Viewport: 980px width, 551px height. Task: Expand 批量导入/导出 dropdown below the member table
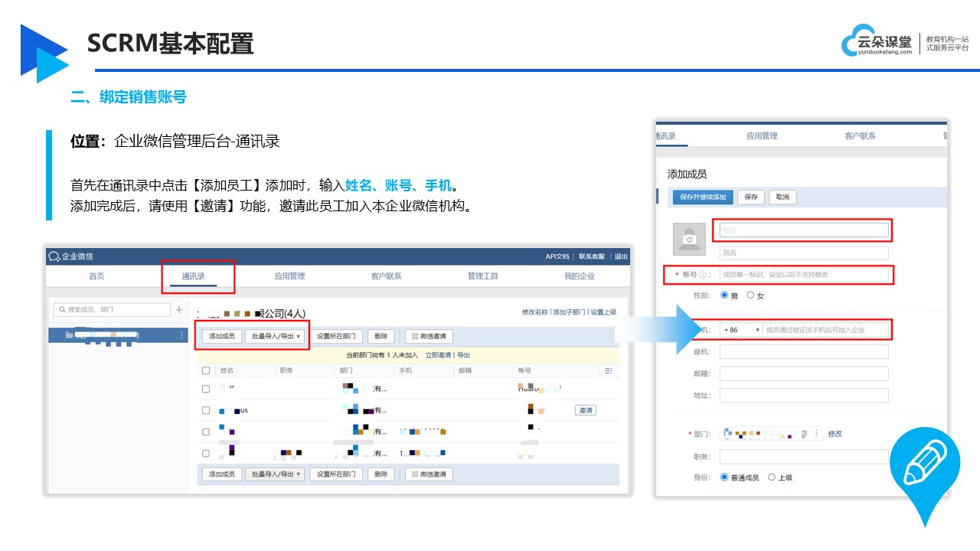[x=274, y=474]
